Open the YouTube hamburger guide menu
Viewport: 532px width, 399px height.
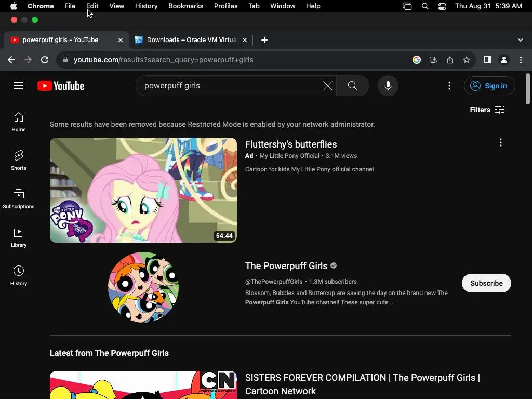tap(19, 86)
